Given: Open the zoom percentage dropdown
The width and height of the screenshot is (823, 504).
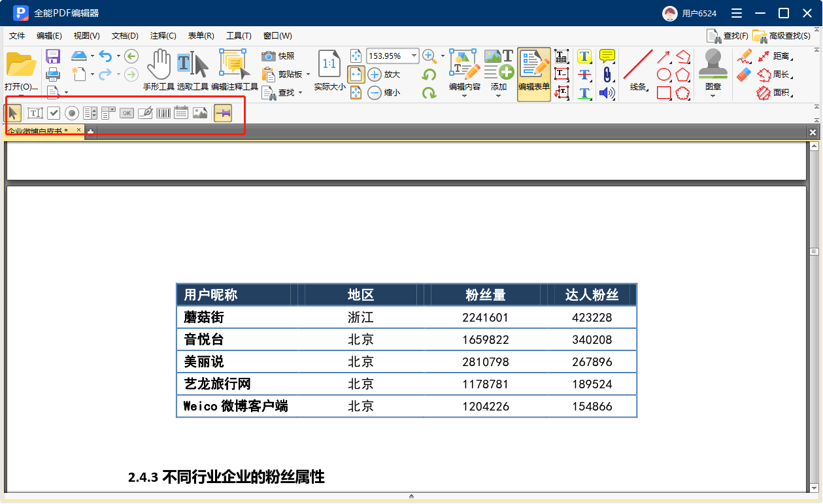Looking at the screenshot, I should pos(414,56).
